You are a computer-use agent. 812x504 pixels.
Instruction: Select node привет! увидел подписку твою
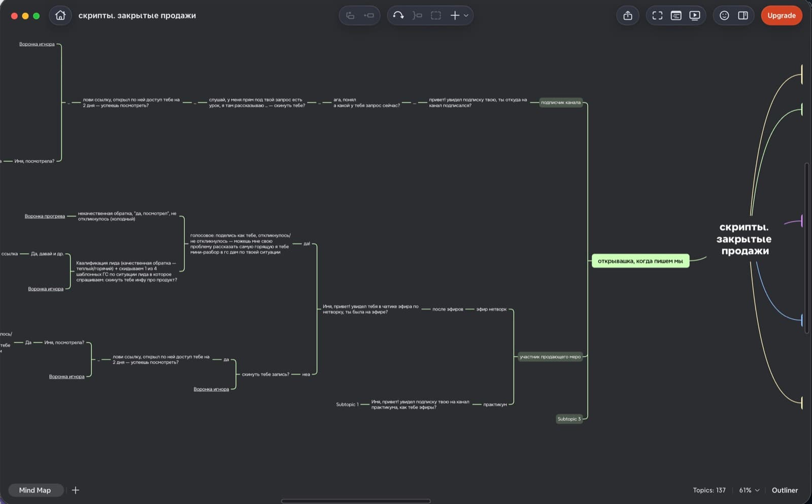tap(478, 103)
